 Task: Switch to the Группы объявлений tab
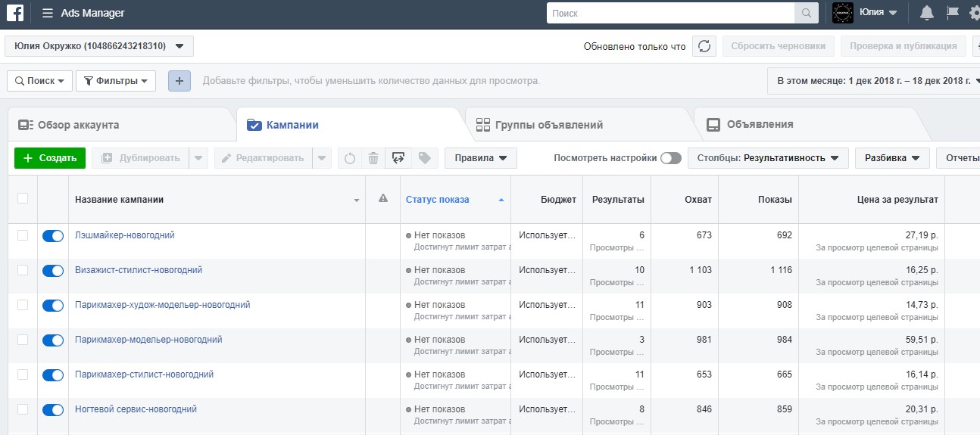point(548,125)
